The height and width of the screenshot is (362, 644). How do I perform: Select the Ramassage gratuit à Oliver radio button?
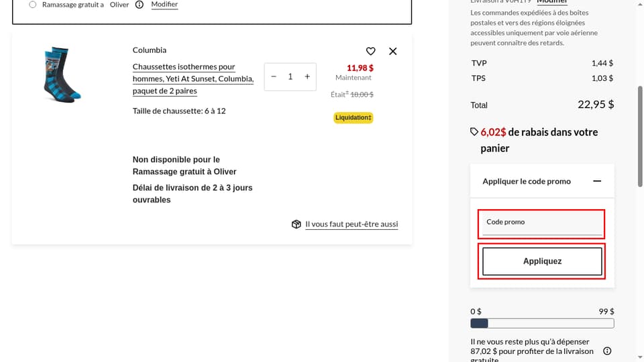point(32,5)
